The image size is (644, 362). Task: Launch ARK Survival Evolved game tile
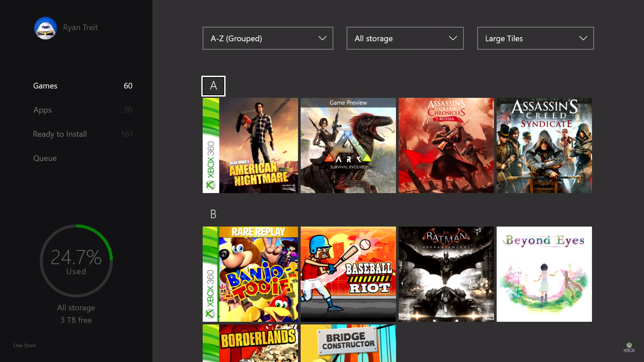348,145
